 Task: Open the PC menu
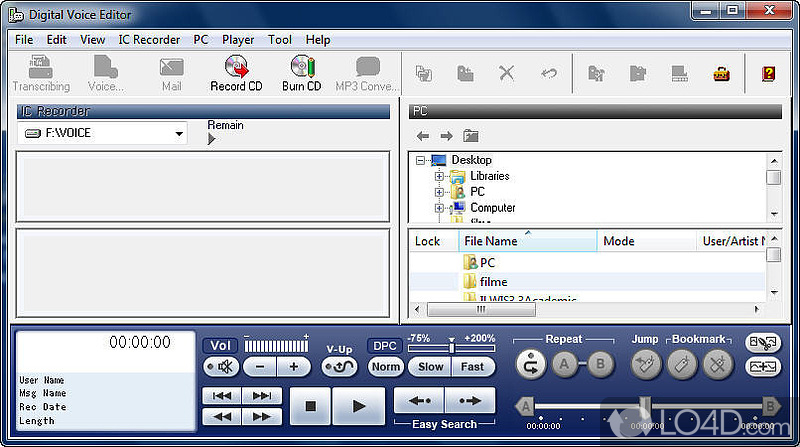(x=201, y=40)
